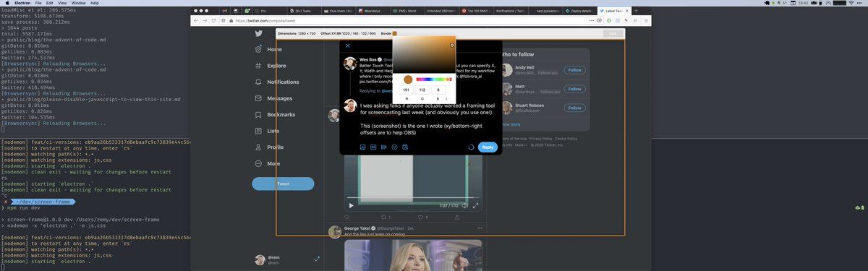The image size is (868, 271).
Task: Open a new browser tab
Action: tap(636, 11)
